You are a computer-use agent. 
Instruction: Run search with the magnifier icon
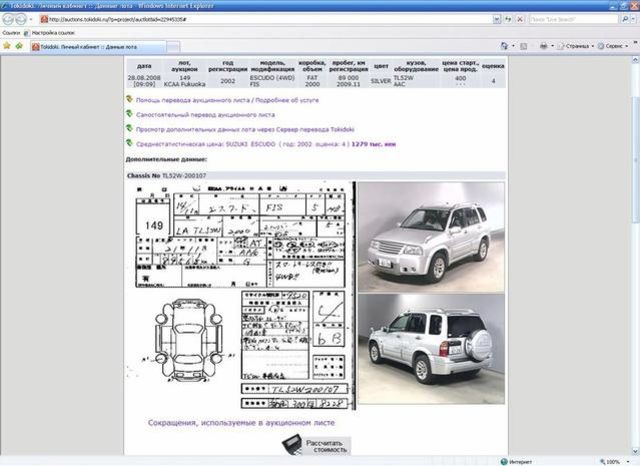click(624, 19)
